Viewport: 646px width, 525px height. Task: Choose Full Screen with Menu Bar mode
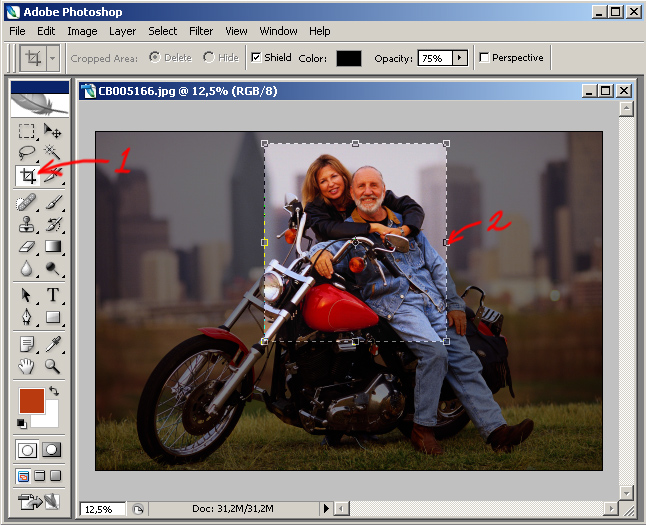point(40,476)
